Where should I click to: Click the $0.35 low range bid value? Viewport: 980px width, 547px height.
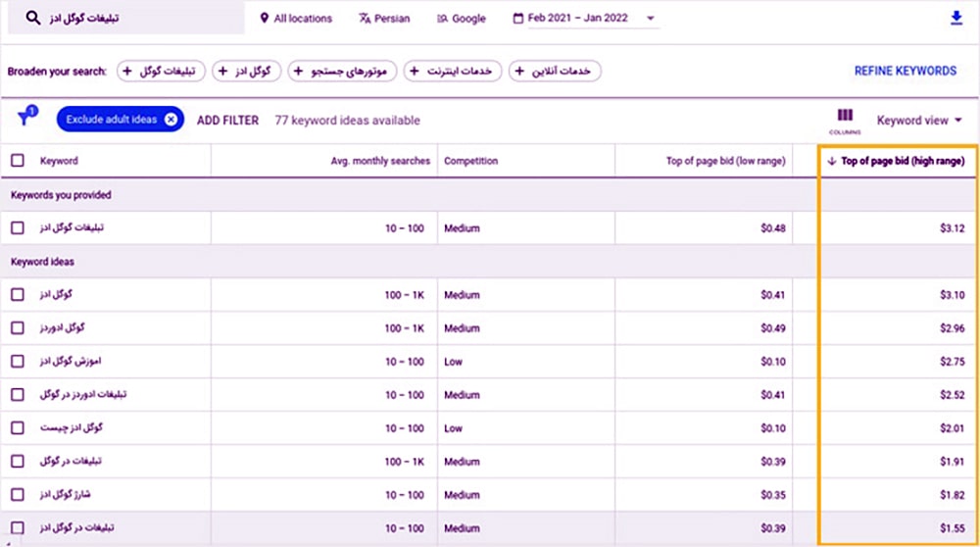[772, 495]
